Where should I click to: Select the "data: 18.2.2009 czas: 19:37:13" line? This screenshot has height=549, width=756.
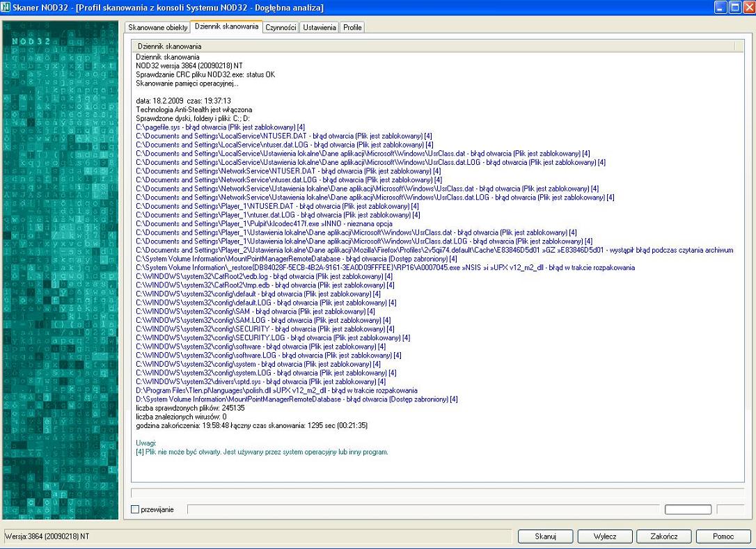[183, 101]
